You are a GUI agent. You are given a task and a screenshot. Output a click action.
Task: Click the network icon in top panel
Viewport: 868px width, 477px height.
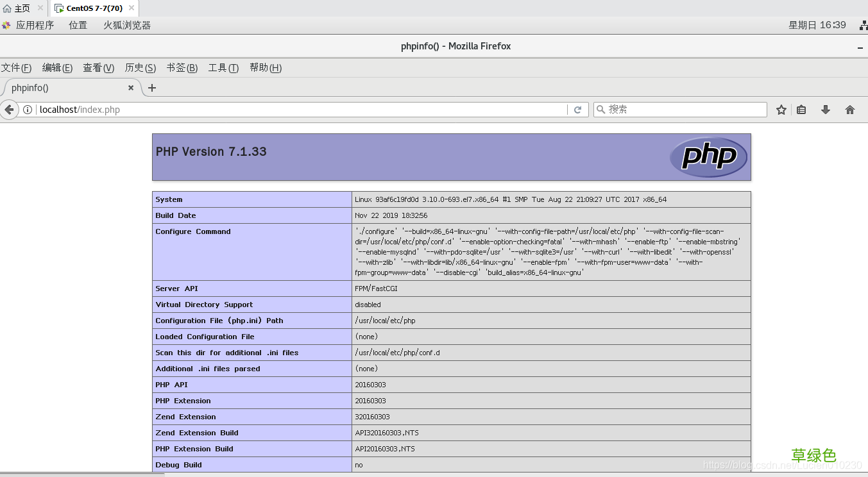pyautogui.click(x=862, y=26)
